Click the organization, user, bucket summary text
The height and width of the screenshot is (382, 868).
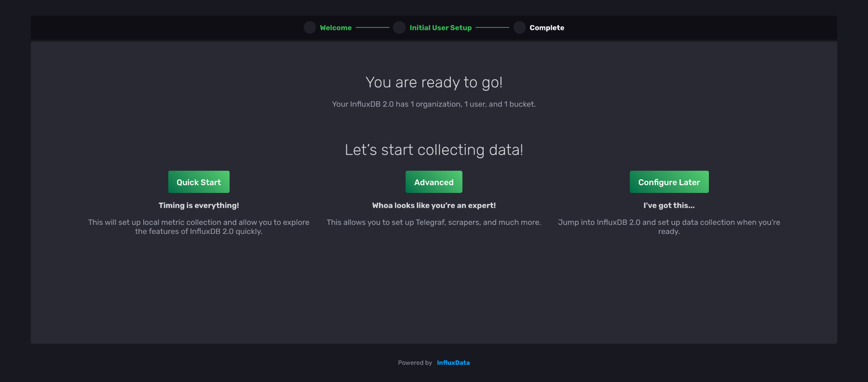(434, 104)
